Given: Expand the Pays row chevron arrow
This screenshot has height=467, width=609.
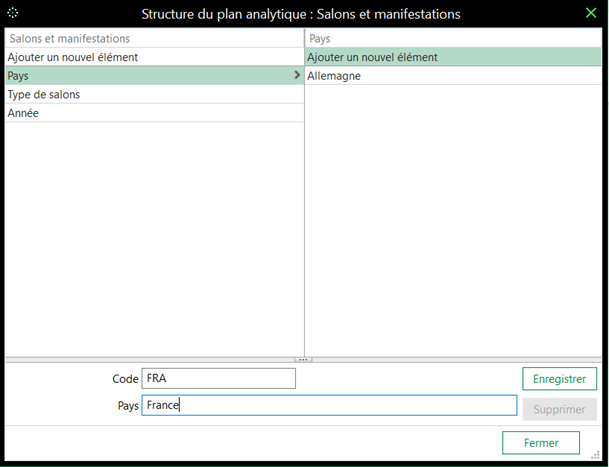Looking at the screenshot, I should click(296, 76).
